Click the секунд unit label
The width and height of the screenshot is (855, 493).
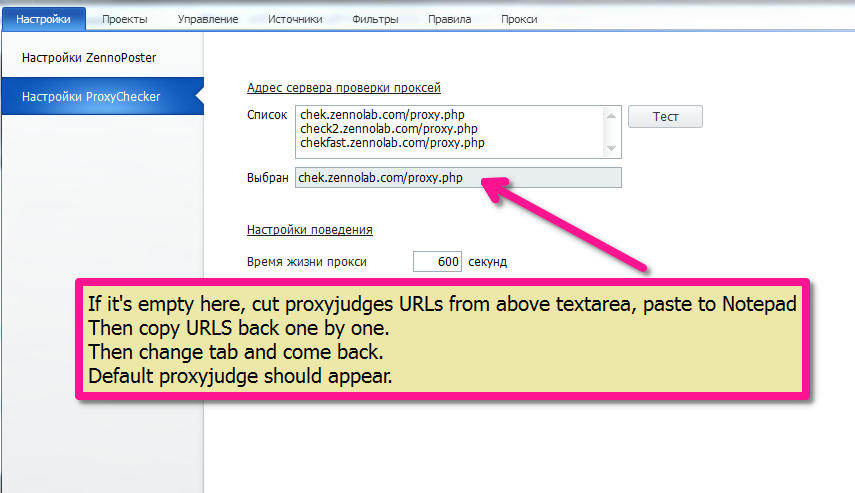pyautogui.click(x=487, y=262)
